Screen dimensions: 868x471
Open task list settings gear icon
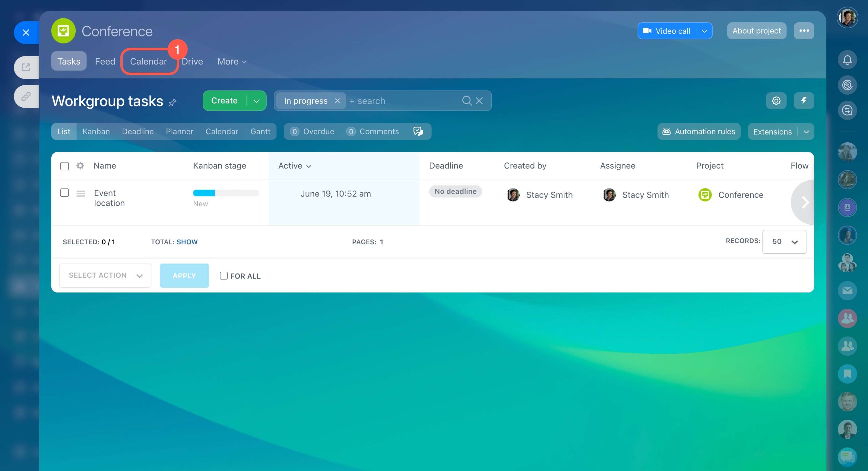tap(776, 101)
